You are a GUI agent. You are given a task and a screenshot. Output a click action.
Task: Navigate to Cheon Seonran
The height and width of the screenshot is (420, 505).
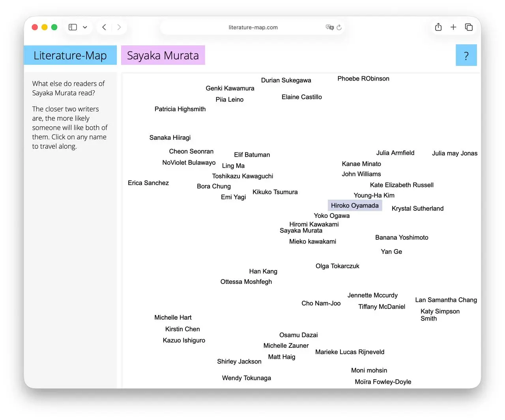(191, 151)
